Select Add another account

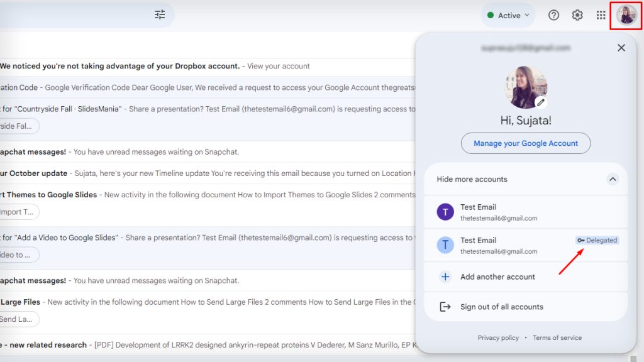coord(497,276)
